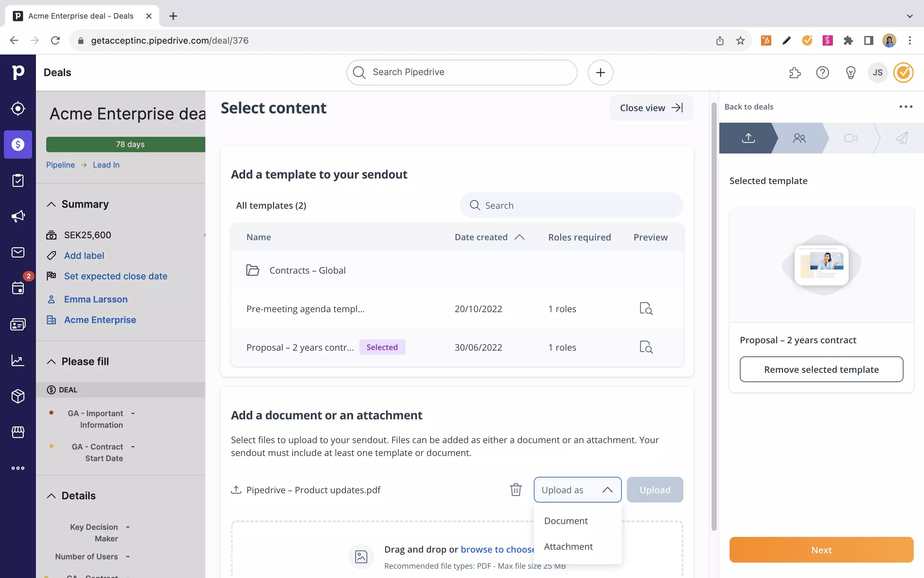Image resolution: width=924 pixels, height=578 pixels.
Task: Choose Attachment from Upload as menu
Action: tap(577, 546)
